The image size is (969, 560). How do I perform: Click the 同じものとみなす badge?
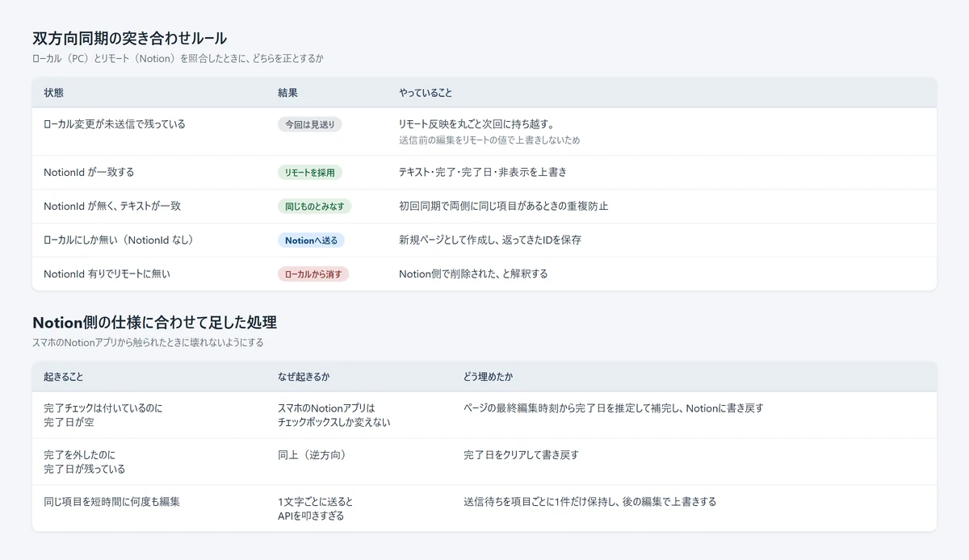(x=315, y=206)
